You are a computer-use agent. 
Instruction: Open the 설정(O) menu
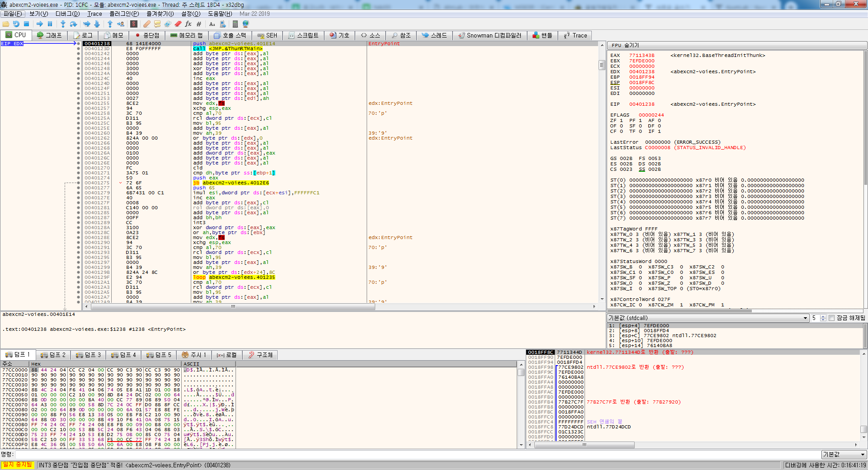pos(191,14)
